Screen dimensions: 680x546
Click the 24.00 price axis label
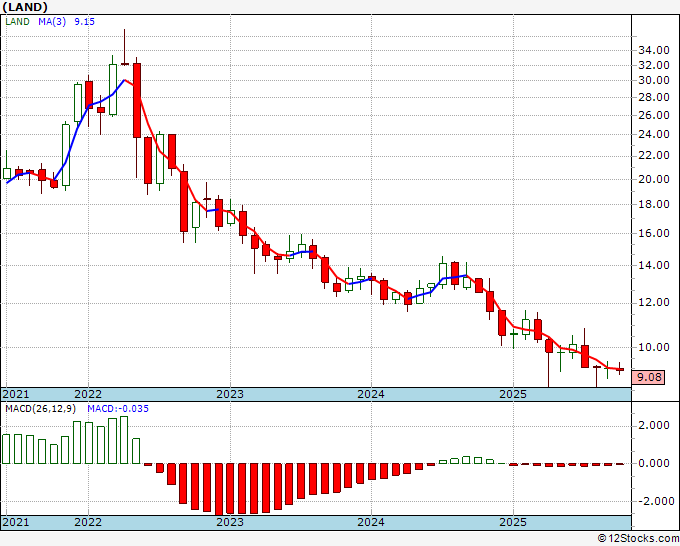(x=654, y=134)
